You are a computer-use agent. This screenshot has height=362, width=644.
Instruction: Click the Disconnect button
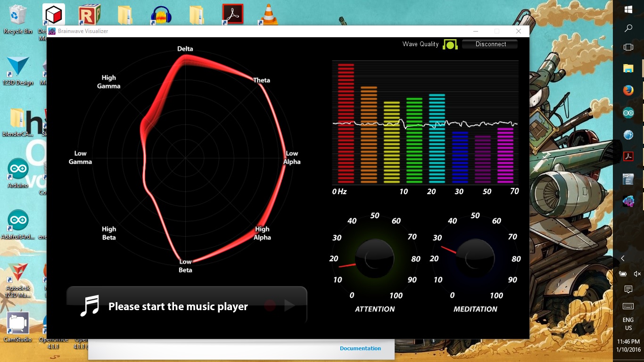(x=490, y=44)
